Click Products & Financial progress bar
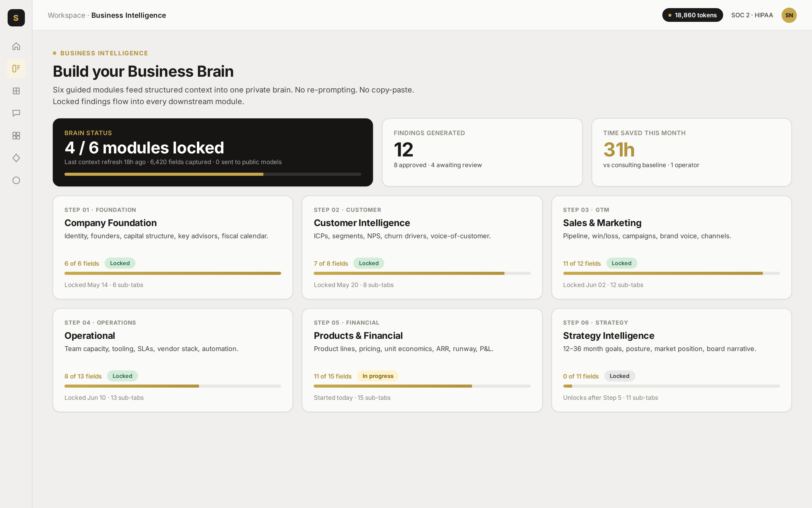 click(x=422, y=386)
